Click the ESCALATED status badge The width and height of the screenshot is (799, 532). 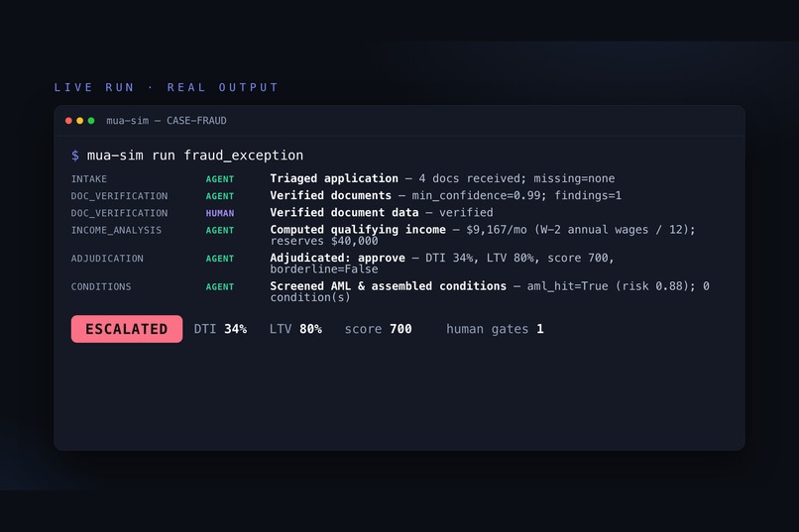(x=127, y=329)
